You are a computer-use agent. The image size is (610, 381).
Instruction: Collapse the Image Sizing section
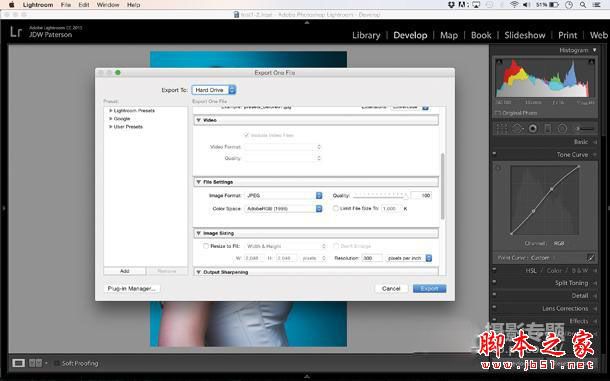click(x=199, y=233)
